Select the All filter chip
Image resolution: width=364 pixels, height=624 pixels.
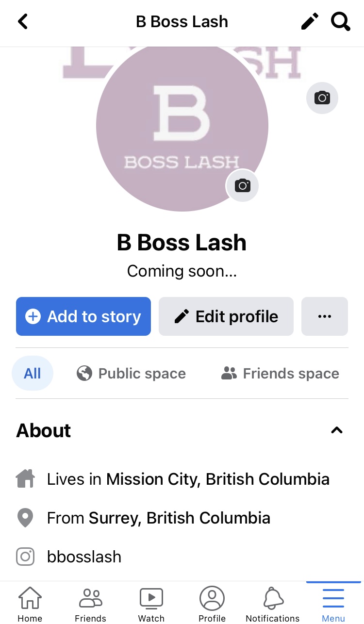point(33,373)
